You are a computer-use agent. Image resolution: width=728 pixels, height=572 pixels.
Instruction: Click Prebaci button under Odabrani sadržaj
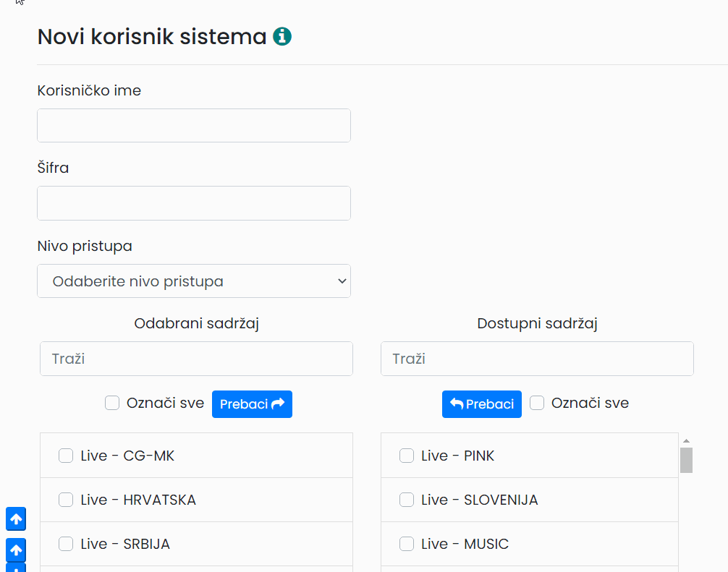pos(252,404)
